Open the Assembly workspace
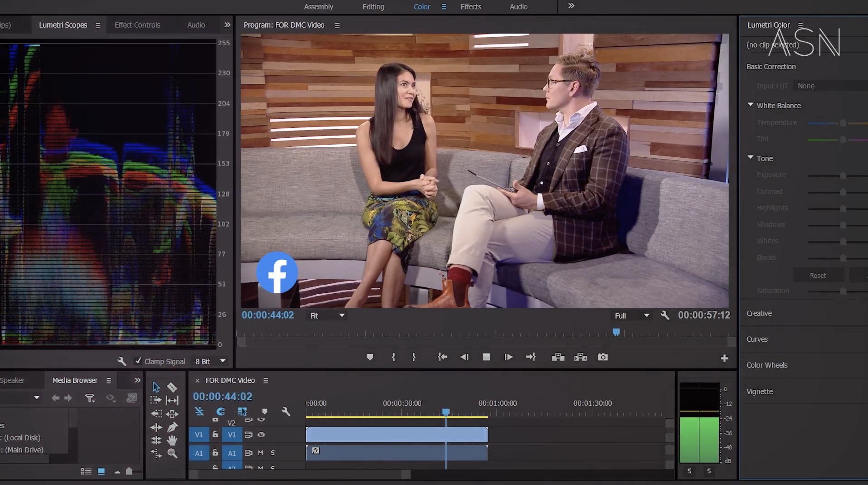 (x=318, y=6)
